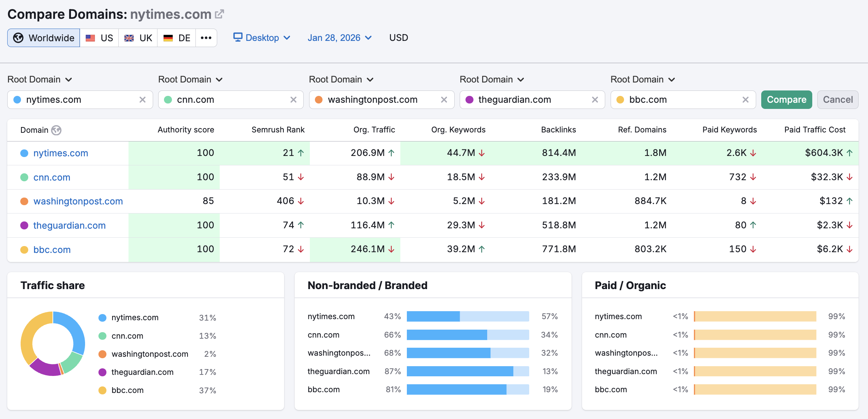
Task: Switch region to DE
Action: 177,38
